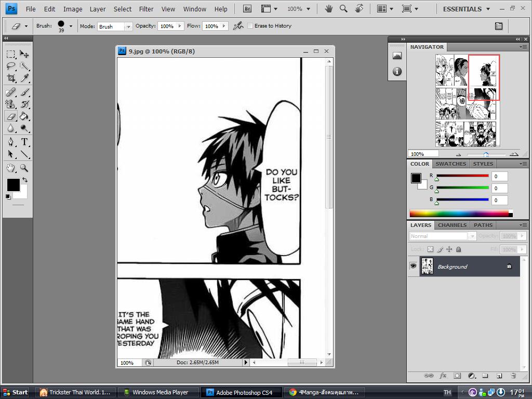
Task: Open the Histogram panel icon
Action: coord(397,56)
